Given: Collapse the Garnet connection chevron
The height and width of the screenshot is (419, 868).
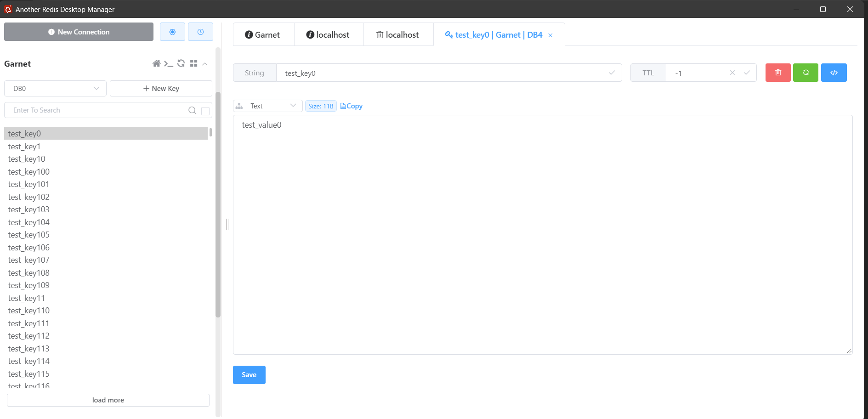Looking at the screenshot, I should click(205, 64).
